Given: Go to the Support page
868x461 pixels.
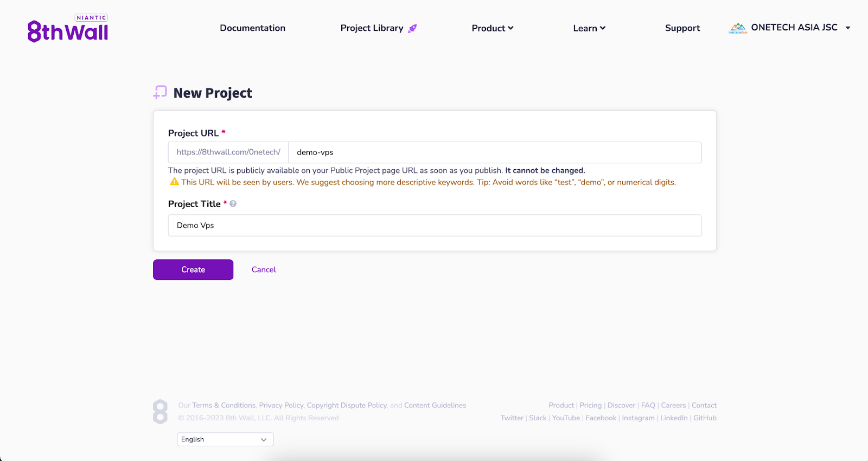Looking at the screenshot, I should [x=682, y=28].
